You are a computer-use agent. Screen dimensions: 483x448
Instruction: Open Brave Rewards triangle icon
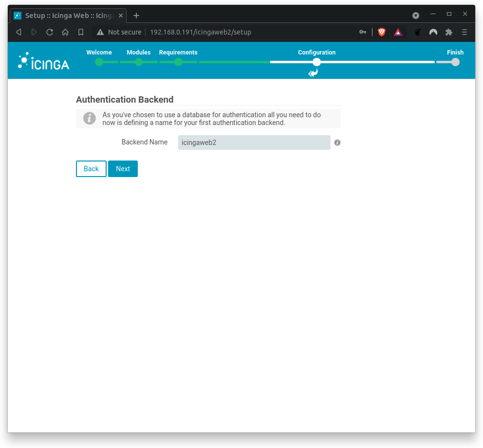pos(398,32)
